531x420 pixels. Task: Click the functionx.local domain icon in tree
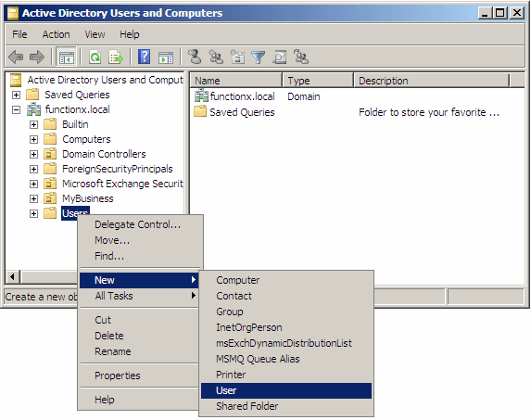34,109
